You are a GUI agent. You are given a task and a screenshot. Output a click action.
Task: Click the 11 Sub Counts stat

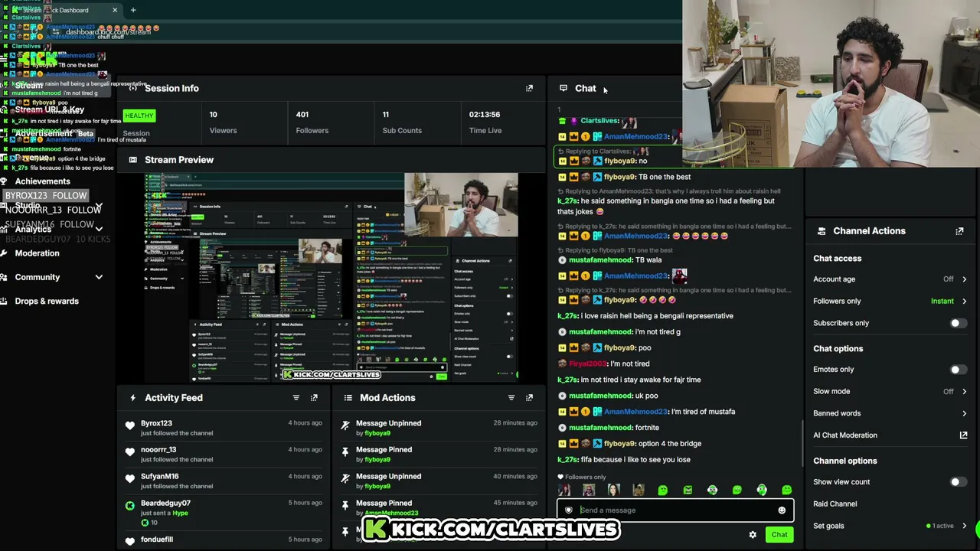coord(402,122)
